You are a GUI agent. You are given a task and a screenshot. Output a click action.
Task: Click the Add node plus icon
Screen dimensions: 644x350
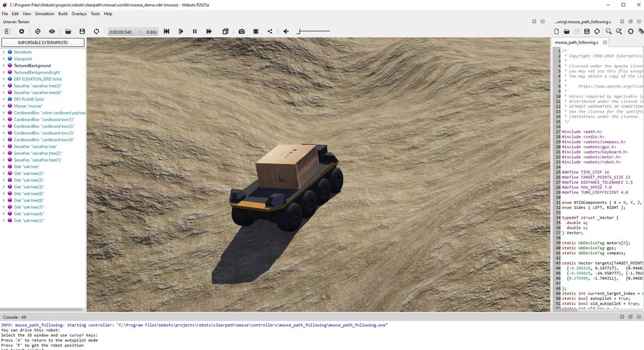point(22,32)
